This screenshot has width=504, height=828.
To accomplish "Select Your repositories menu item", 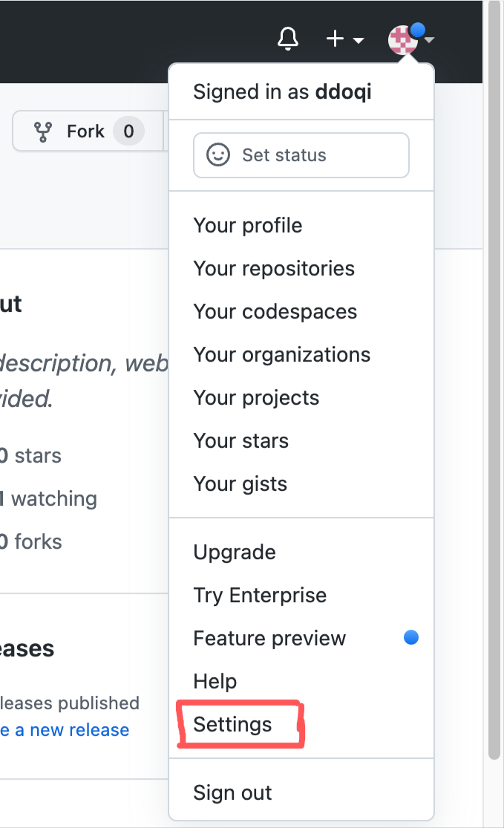I will pyautogui.click(x=274, y=268).
